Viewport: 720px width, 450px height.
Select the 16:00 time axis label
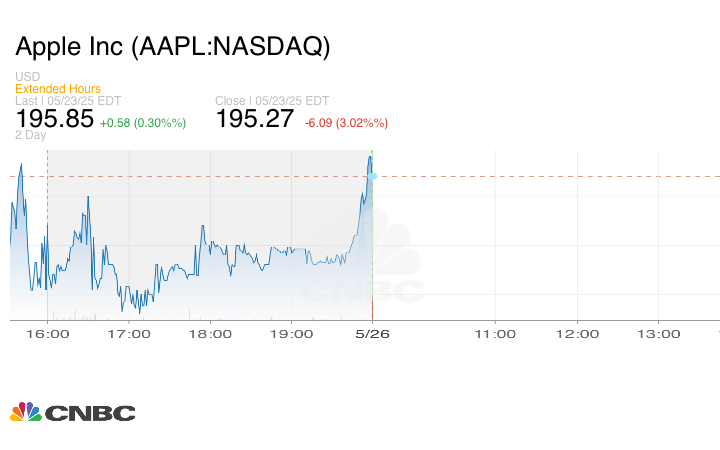48,334
